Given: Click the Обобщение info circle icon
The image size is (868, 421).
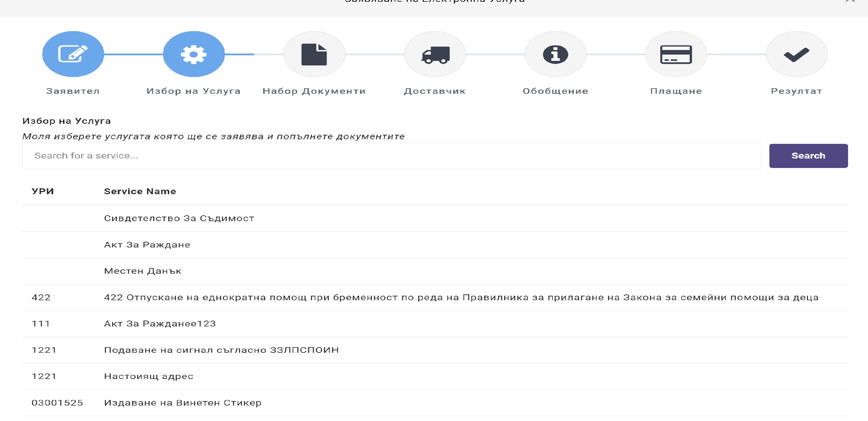Looking at the screenshot, I should point(555,54).
